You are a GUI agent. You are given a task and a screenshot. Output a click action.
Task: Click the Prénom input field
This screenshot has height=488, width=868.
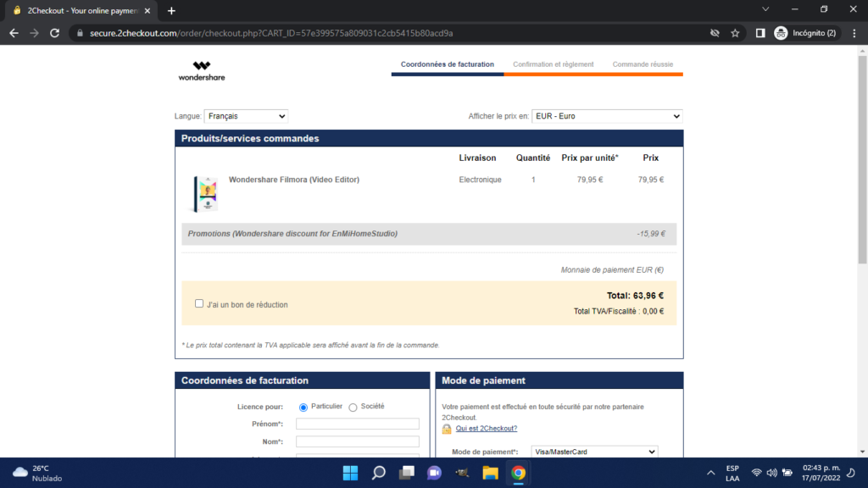point(357,424)
